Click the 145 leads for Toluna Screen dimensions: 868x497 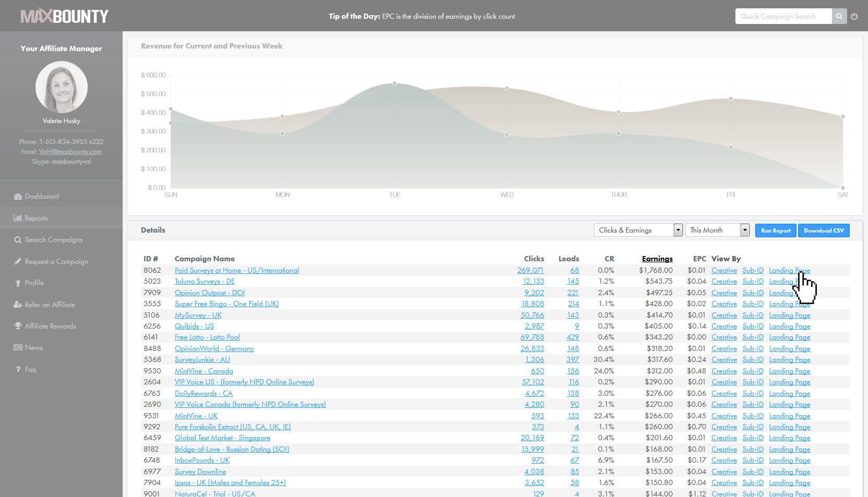[x=573, y=282]
